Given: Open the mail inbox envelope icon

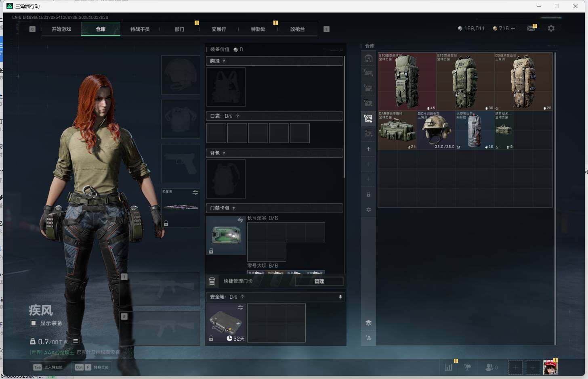Looking at the screenshot, I should (531, 28).
